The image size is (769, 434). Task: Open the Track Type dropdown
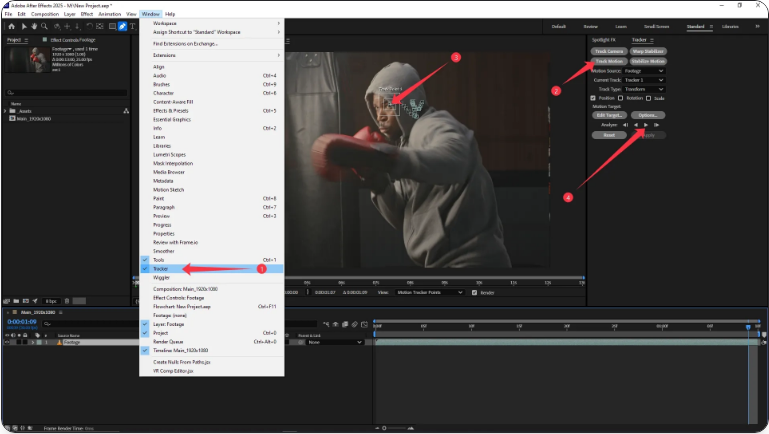646,89
